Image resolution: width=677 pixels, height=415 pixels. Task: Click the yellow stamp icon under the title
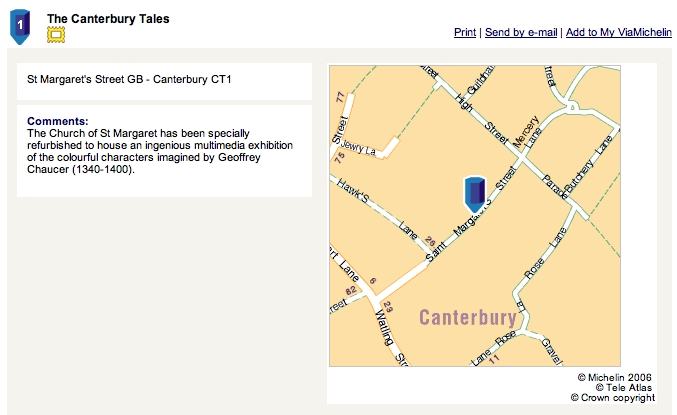56,35
